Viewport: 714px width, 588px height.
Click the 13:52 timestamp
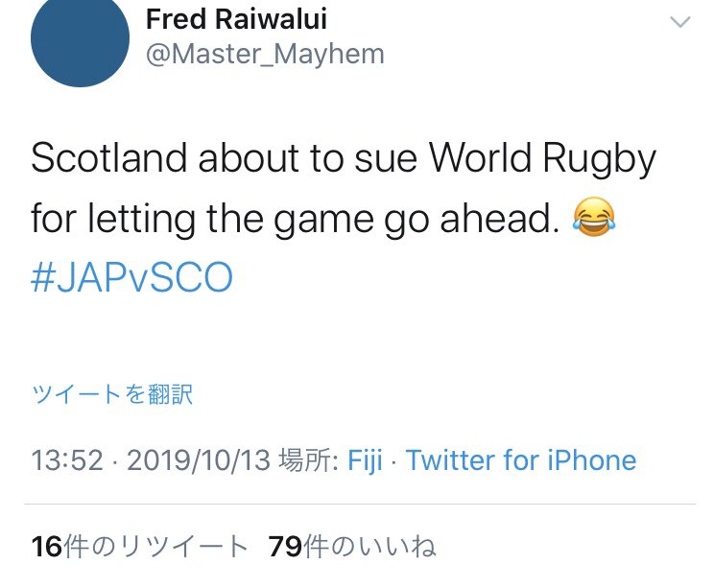click(67, 460)
